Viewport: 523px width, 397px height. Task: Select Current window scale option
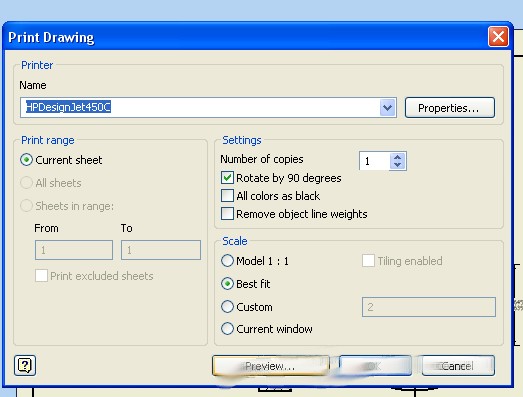[x=227, y=329]
